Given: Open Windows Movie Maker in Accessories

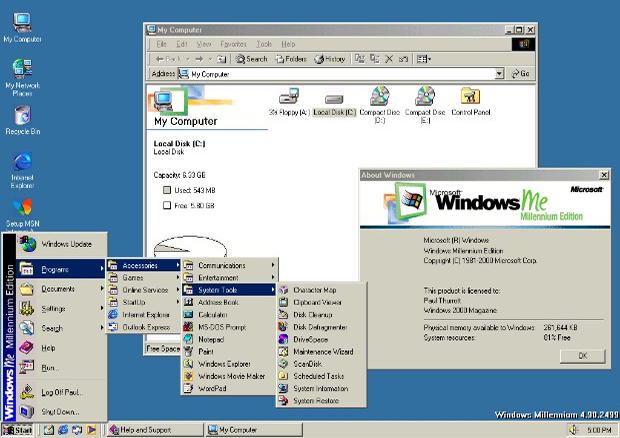Looking at the screenshot, I should click(229, 376).
